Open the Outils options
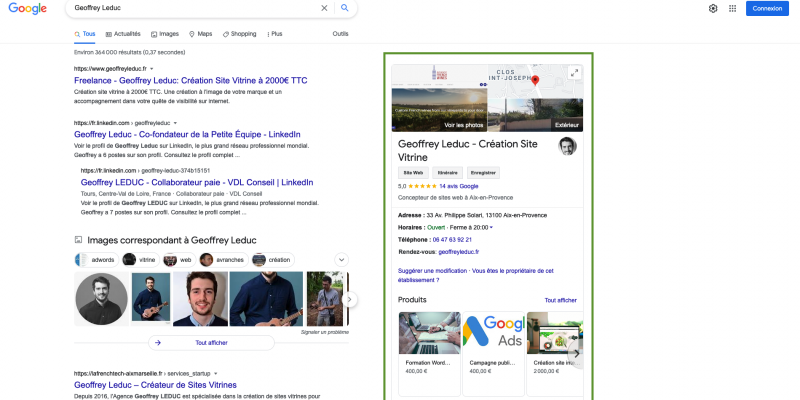Screen dimensions: 800x400 [340, 34]
